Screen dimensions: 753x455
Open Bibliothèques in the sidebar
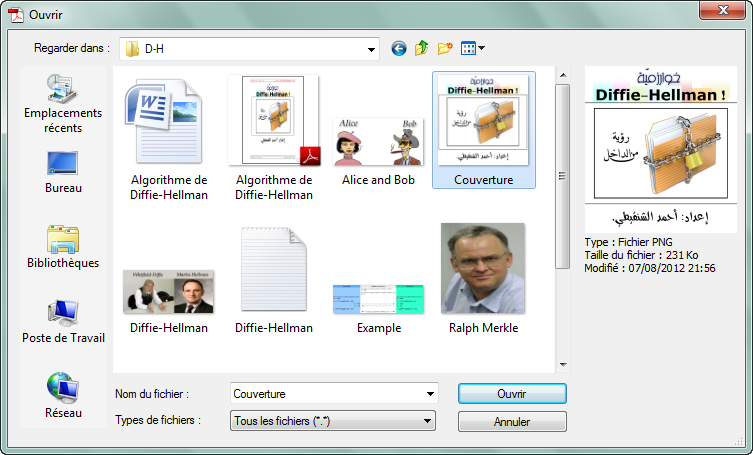(x=63, y=247)
